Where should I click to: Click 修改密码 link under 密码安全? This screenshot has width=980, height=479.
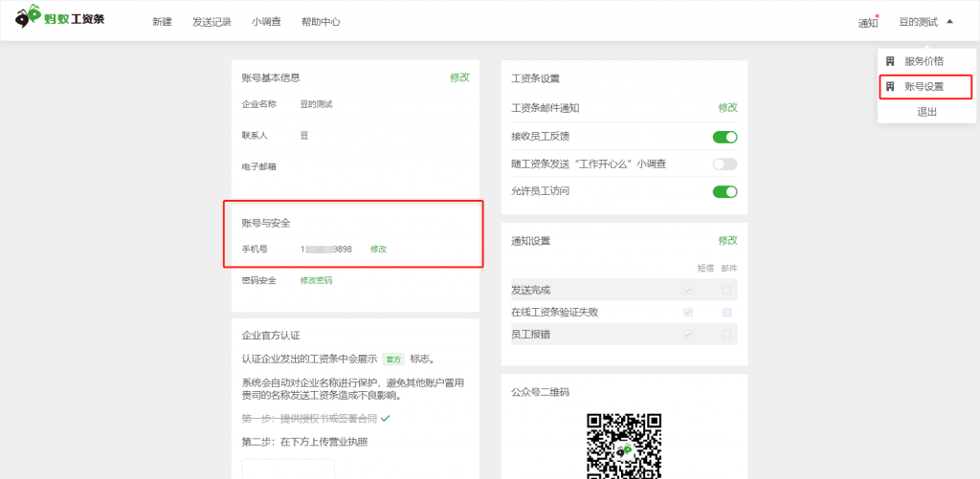316,280
